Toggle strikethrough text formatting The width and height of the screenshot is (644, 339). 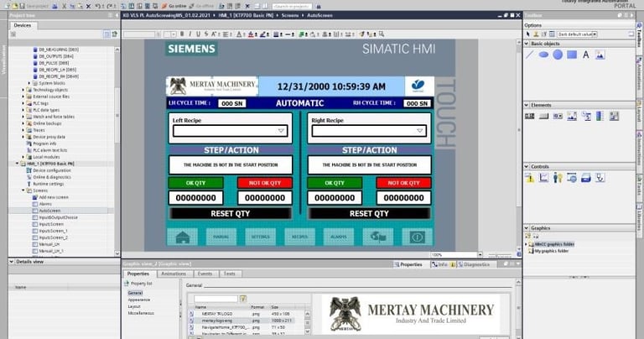point(205,34)
